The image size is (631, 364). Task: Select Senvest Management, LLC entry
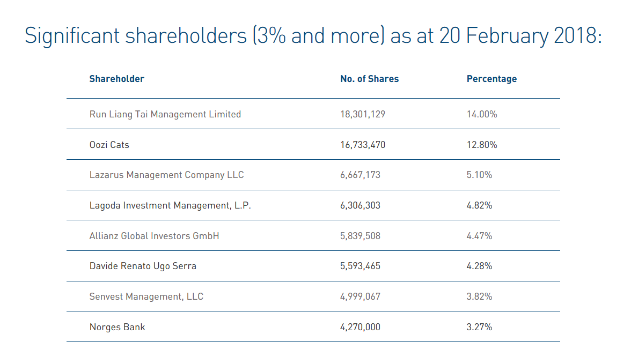146,296
